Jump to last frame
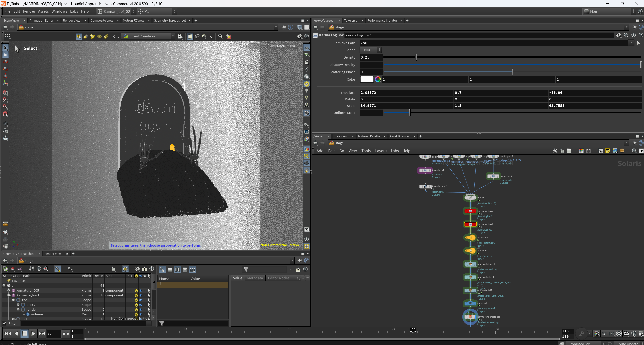The width and height of the screenshot is (644, 345). (x=42, y=334)
